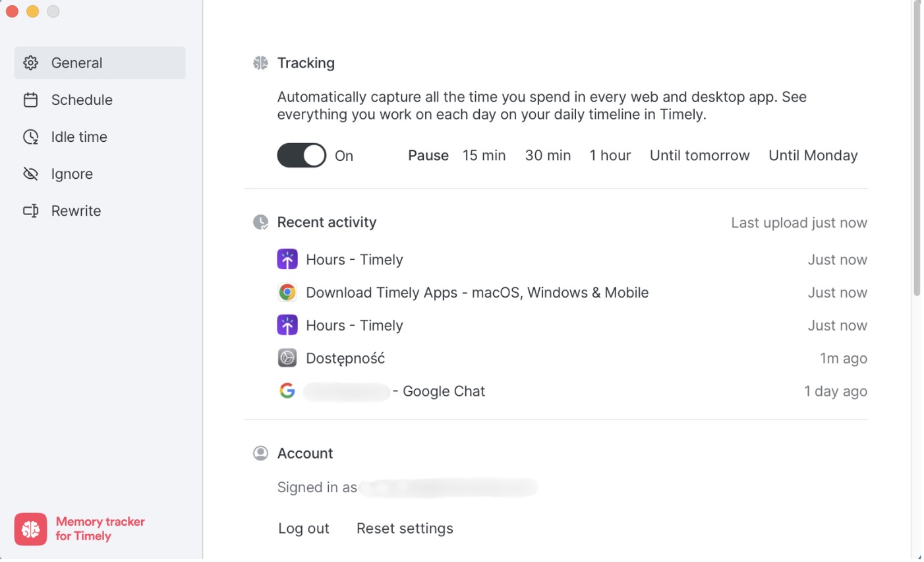Click the Recent activity clock icon
This screenshot has height=562, width=924.
tap(260, 222)
